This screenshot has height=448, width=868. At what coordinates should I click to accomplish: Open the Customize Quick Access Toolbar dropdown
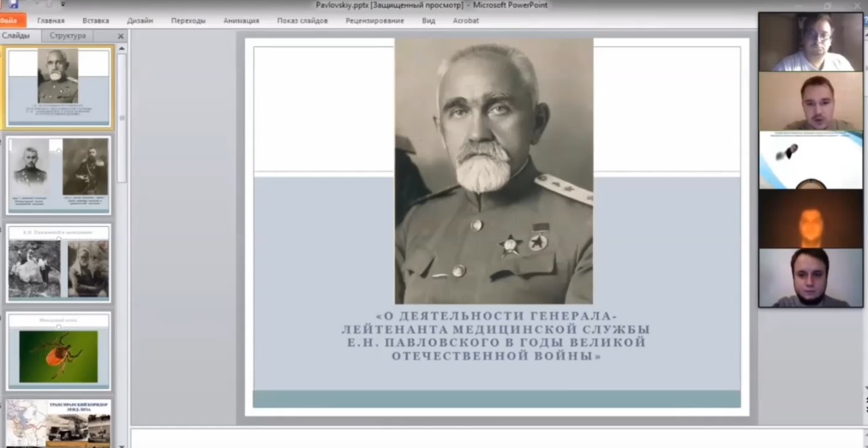click(63, 5)
